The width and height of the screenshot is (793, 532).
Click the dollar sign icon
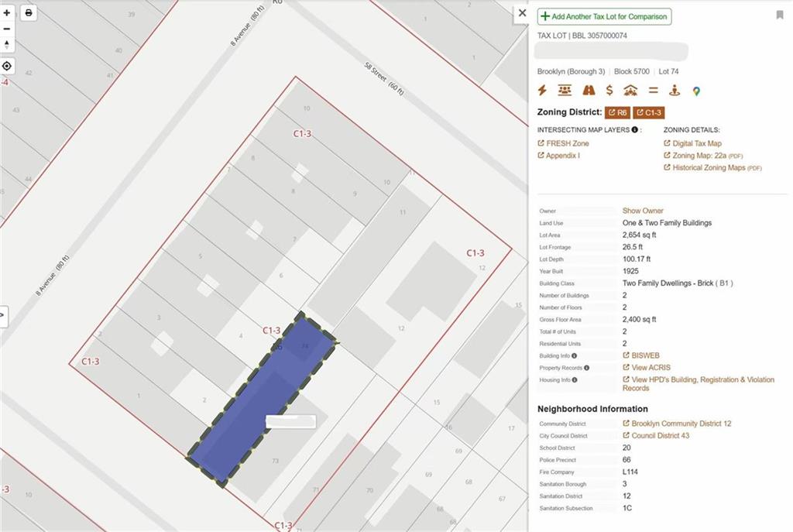609,91
